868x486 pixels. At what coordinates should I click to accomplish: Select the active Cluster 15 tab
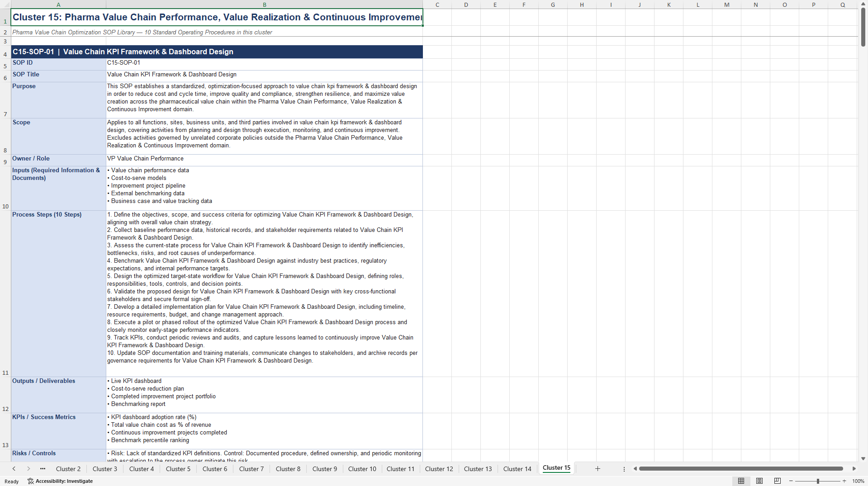(556, 468)
